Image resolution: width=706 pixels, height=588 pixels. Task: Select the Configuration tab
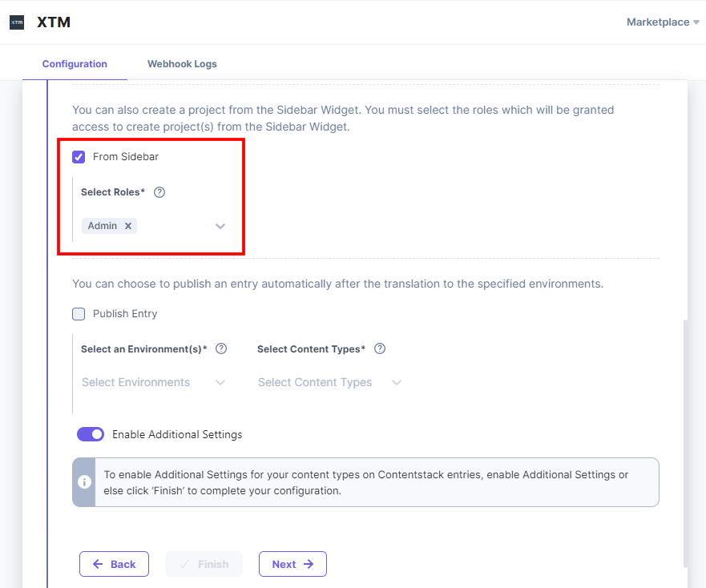point(75,63)
